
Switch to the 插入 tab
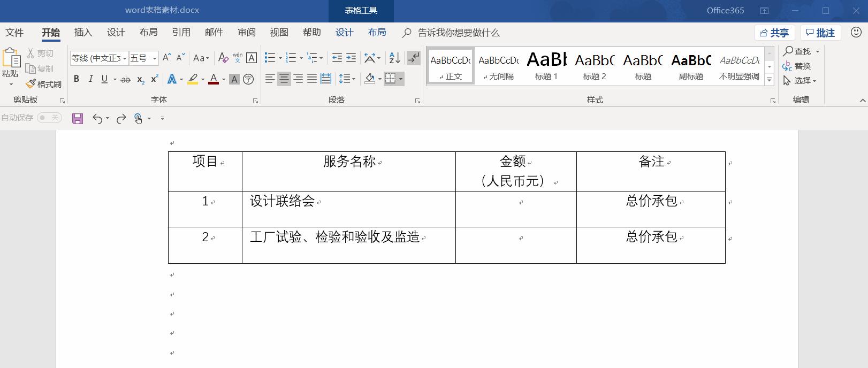[x=83, y=33]
